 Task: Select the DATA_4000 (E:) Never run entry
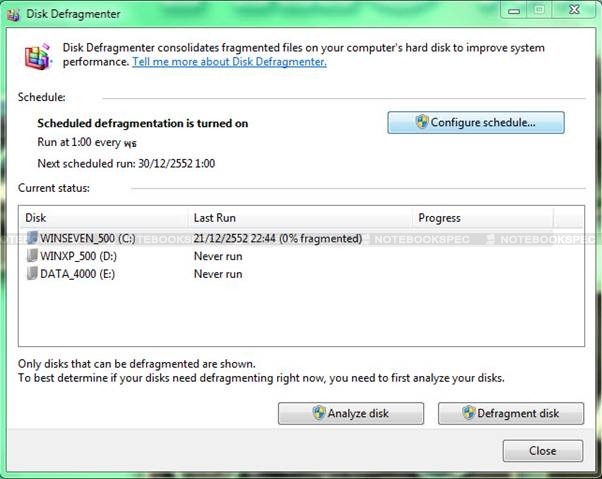[219, 273]
